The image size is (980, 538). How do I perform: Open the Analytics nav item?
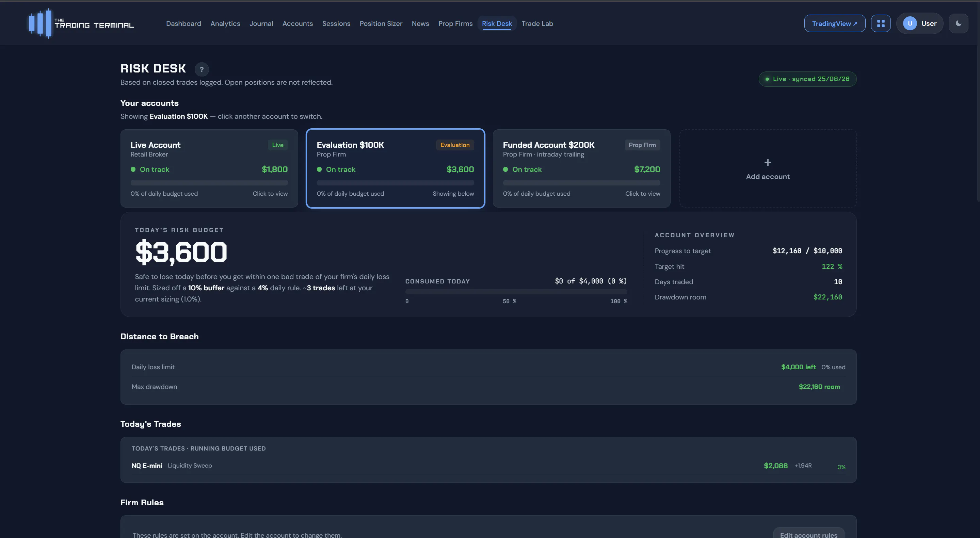tap(225, 23)
